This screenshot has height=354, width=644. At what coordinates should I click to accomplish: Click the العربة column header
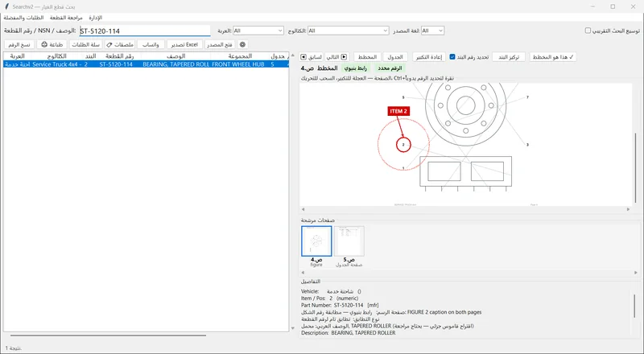(17, 56)
